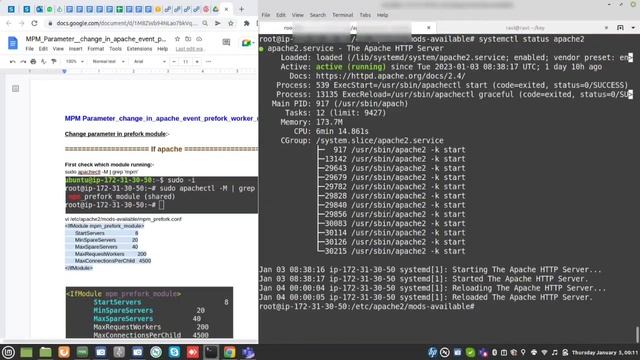Open the three-dot more options in Docs toolbar
The width and height of the screenshot is (640, 360).
(209, 62)
